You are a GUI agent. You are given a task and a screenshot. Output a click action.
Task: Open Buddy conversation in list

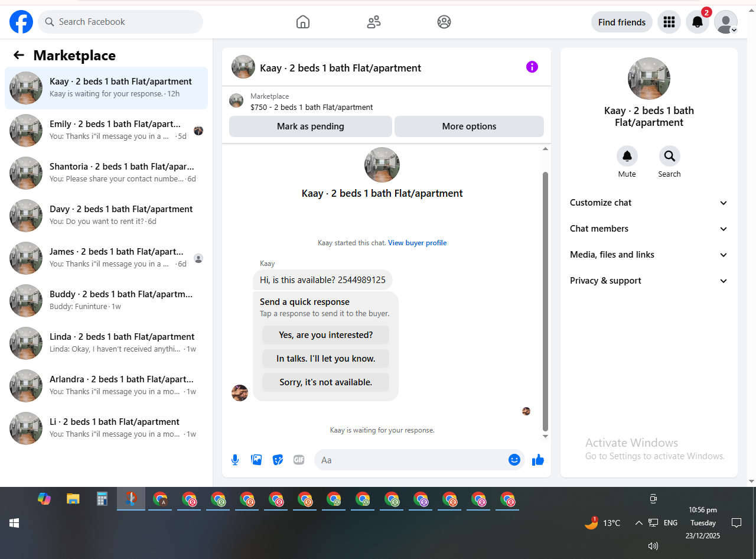(106, 301)
